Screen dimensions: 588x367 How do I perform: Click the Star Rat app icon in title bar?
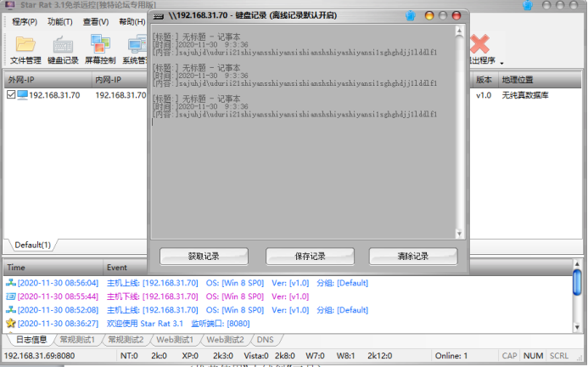pyautogui.click(x=9, y=5)
